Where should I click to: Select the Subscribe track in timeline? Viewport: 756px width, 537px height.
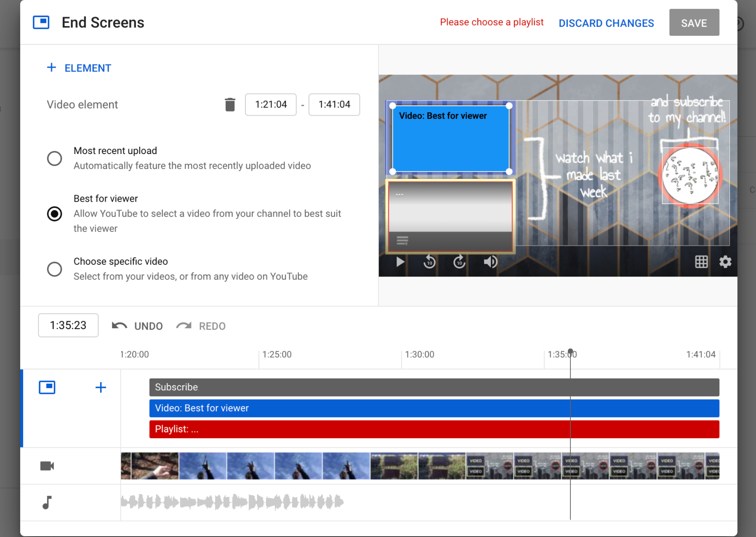pos(434,387)
